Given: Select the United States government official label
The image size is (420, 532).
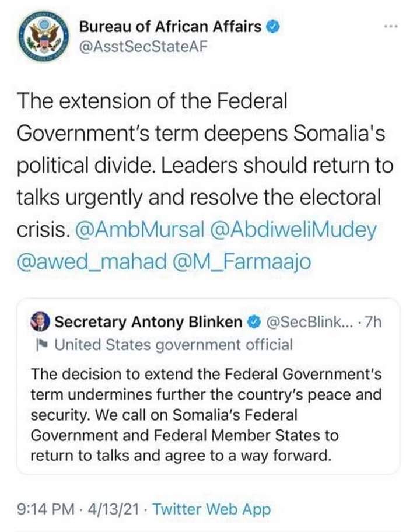Looking at the screenshot, I should [173, 345].
